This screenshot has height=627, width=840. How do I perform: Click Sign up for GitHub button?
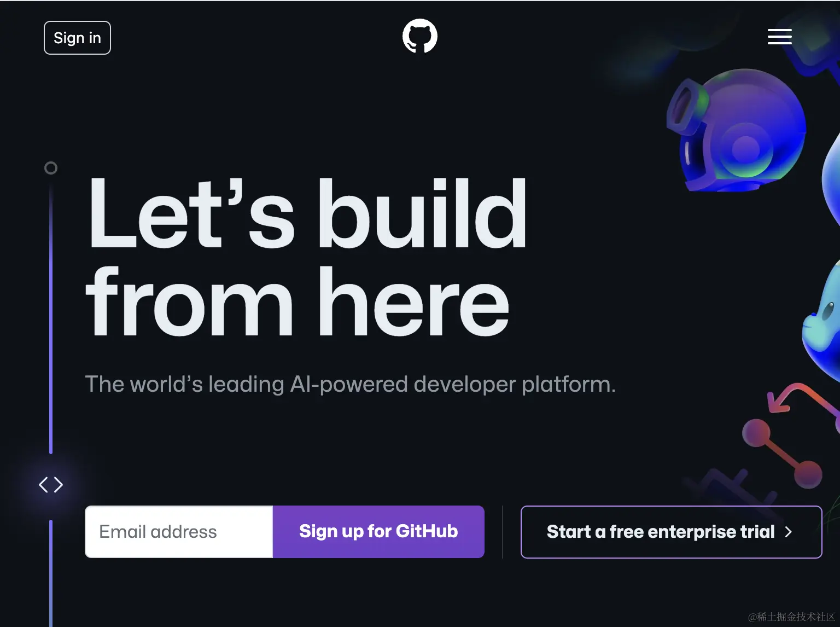pos(378,532)
